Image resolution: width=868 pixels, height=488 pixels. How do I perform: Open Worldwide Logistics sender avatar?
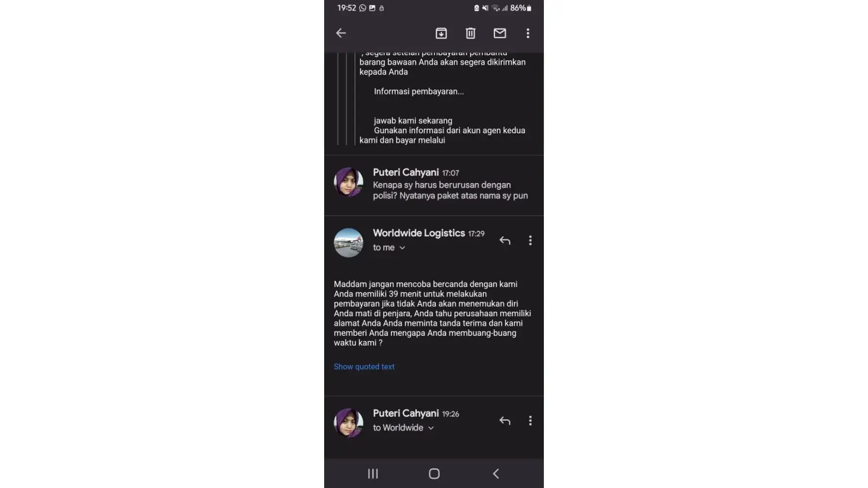[349, 243]
